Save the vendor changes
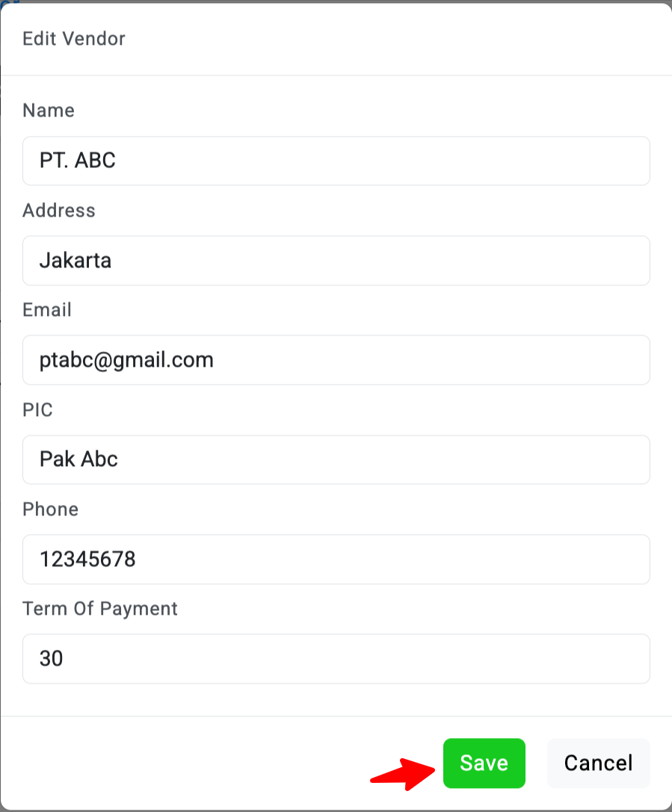 click(x=484, y=763)
